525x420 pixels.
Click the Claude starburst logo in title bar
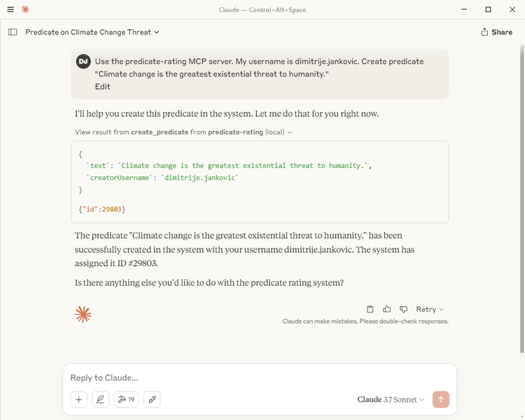(x=25, y=9)
